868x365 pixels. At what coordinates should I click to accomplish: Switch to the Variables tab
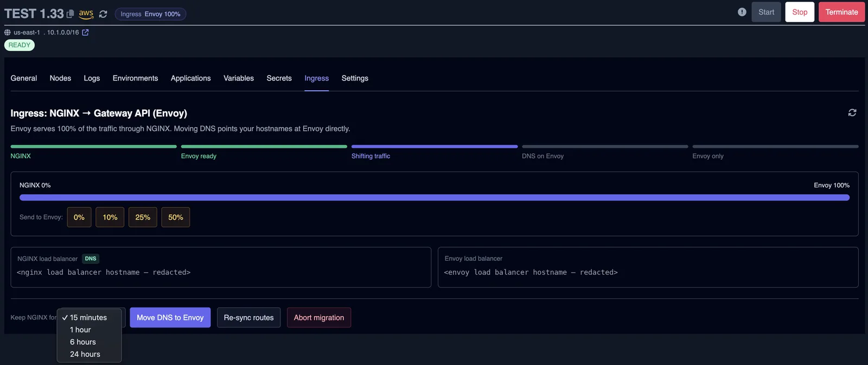point(239,78)
